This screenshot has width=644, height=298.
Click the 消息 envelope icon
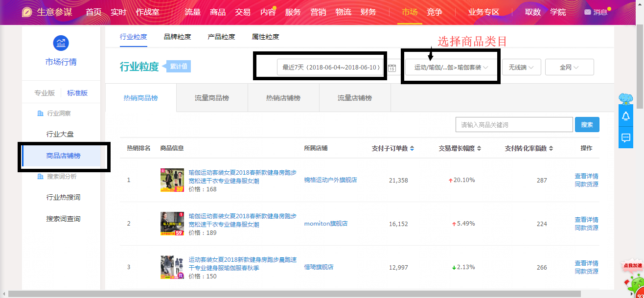point(587,12)
